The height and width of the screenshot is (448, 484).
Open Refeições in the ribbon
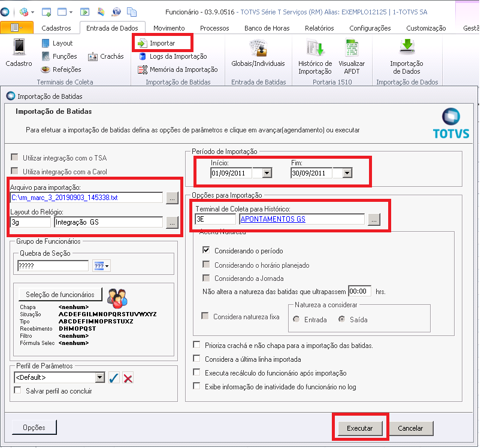[x=61, y=69]
